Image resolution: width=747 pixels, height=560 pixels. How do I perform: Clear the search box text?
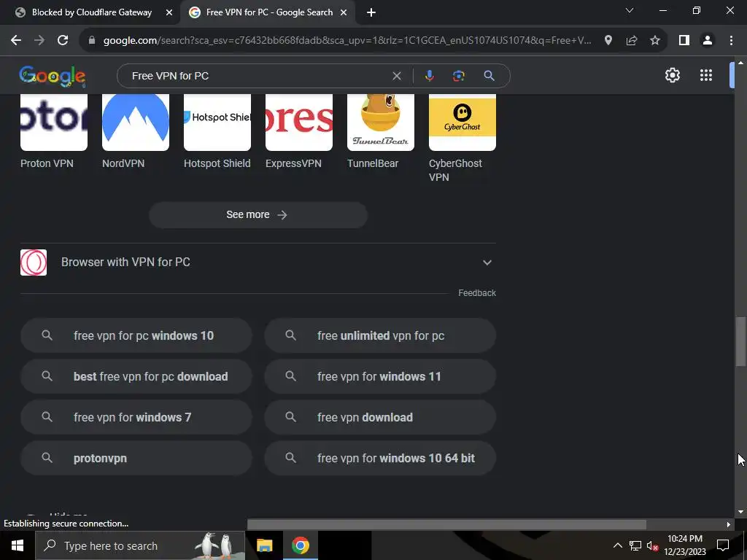[396, 76]
